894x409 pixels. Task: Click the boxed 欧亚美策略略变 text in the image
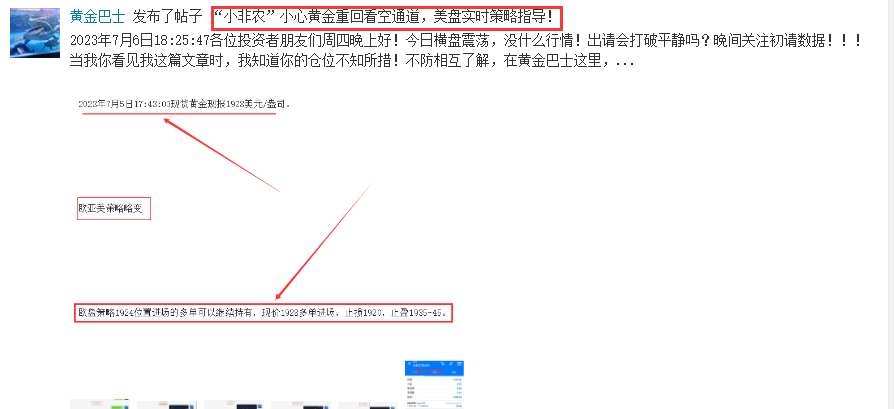(113, 209)
